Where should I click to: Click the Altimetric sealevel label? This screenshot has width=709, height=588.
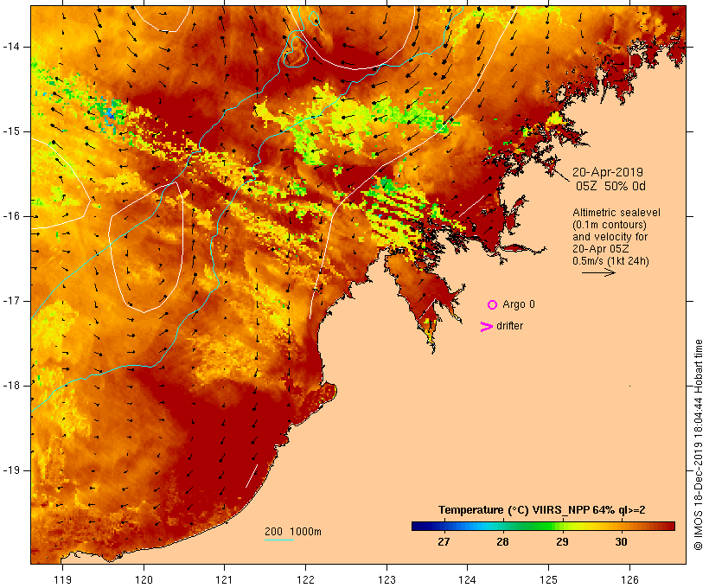tap(616, 213)
